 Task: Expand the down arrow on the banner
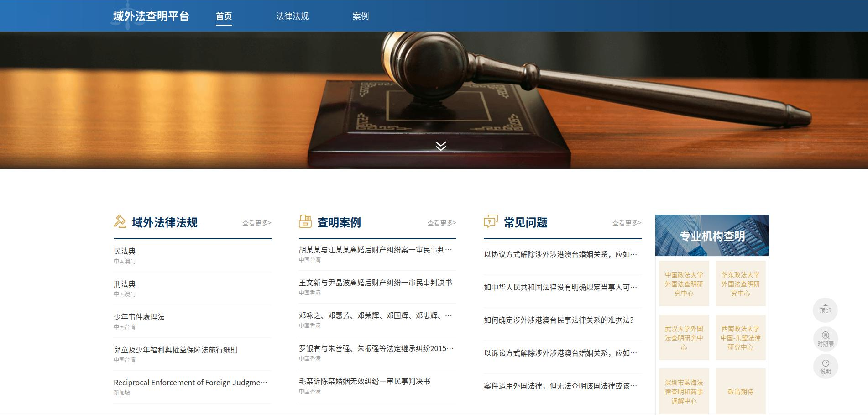tap(439, 146)
